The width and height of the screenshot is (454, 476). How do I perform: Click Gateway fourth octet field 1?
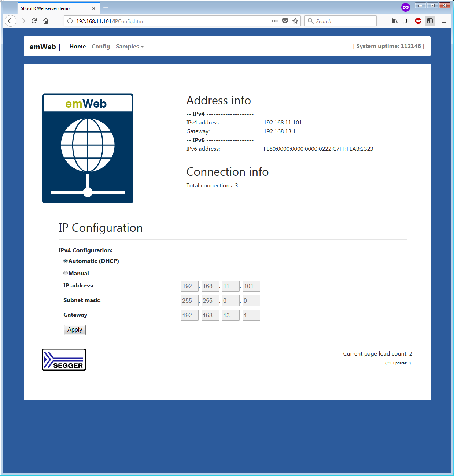pyautogui.click(x=251, y=315)
